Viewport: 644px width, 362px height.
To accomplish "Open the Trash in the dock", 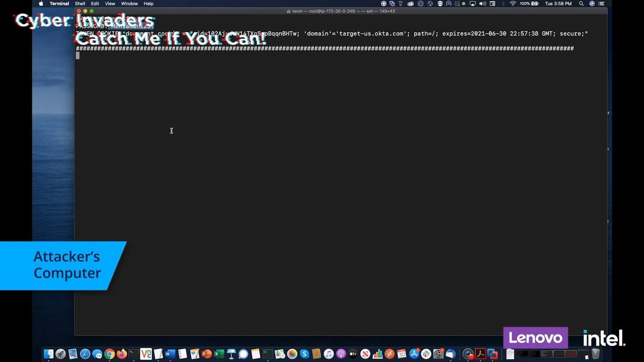I will pyautogui.click(x=596, y=354).
